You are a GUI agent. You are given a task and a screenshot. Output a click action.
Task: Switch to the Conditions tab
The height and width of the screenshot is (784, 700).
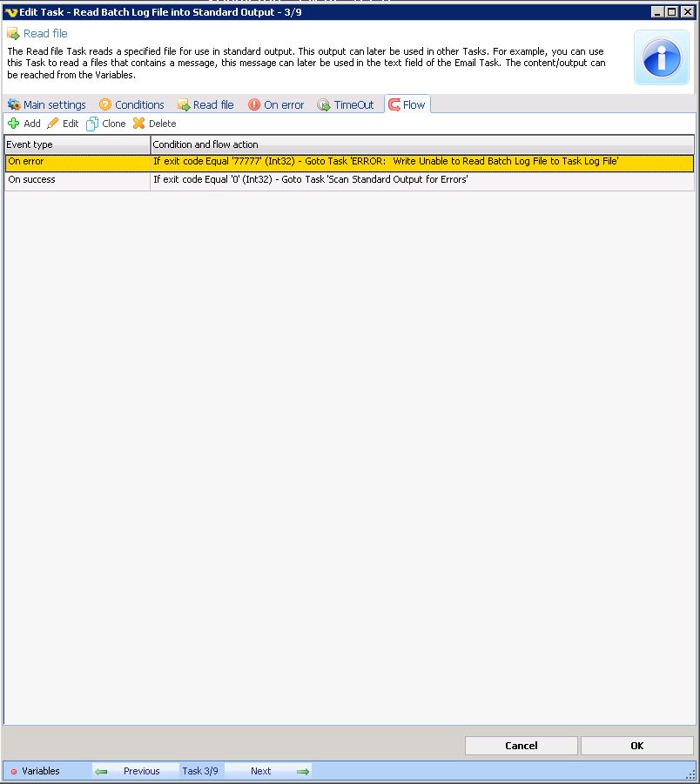[x=131, y=104]
